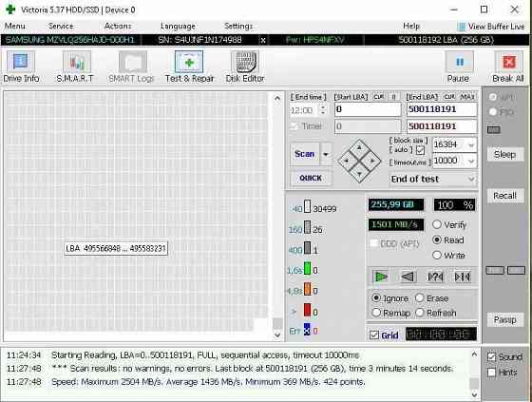Image resolution: width=532 pixels, height=402 pixels.
Task: Open the S.M.A.R.T attributes view
Action: click(76, 67)
